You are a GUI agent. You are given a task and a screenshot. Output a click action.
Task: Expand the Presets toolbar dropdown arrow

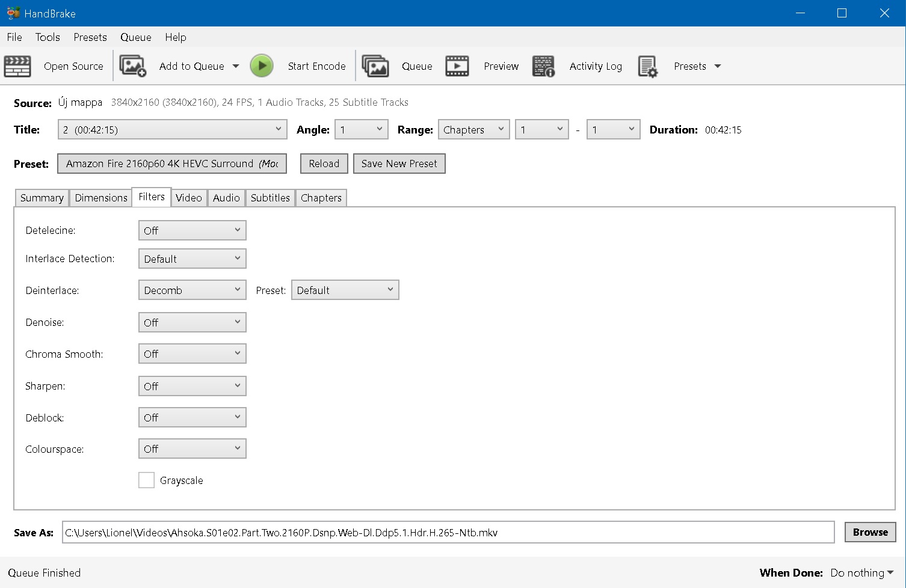point(718,66)
